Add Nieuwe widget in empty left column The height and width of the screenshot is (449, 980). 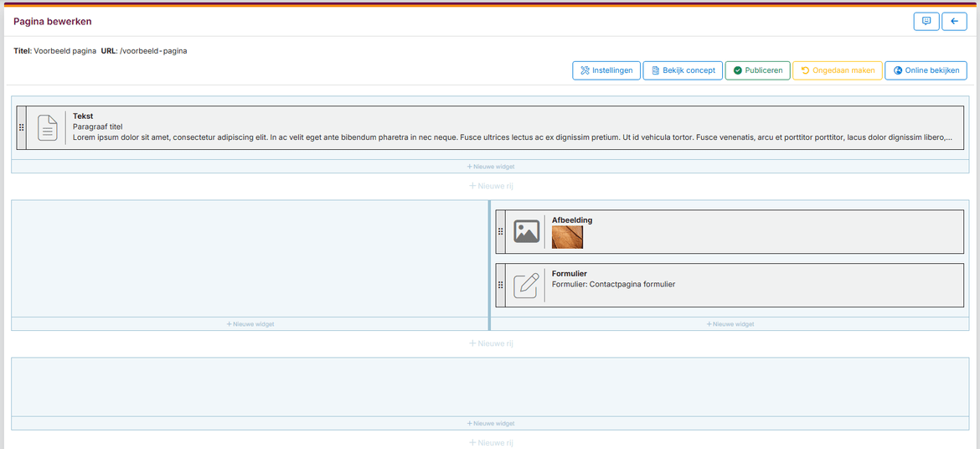250,324
